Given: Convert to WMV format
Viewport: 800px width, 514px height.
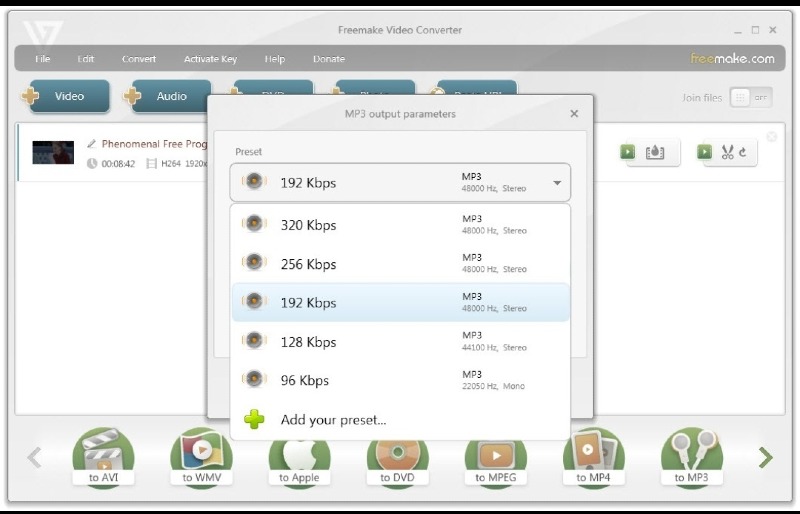Looking at the screenshot, I should (x=202, y=457).
